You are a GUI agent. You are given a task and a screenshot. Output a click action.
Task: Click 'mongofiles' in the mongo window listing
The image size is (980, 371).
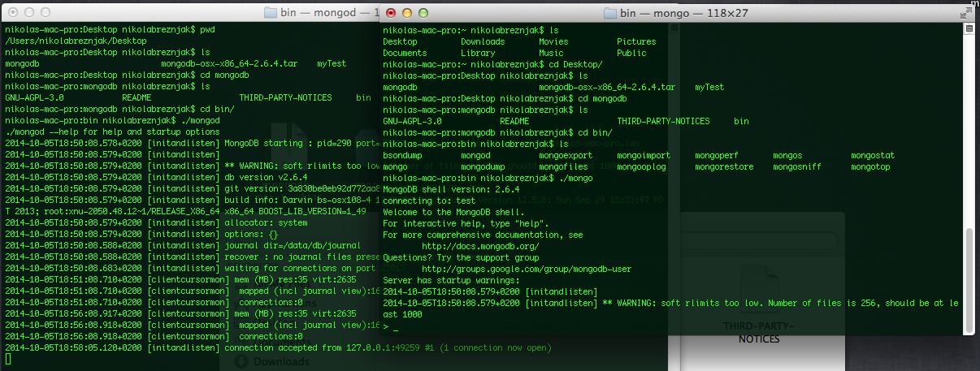(x=563, y=166)
